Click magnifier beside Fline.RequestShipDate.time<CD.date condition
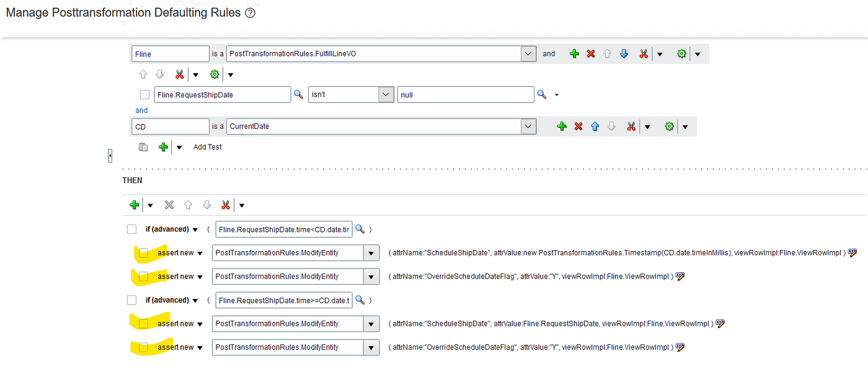868x374 pixels. (x=360, y=229)
